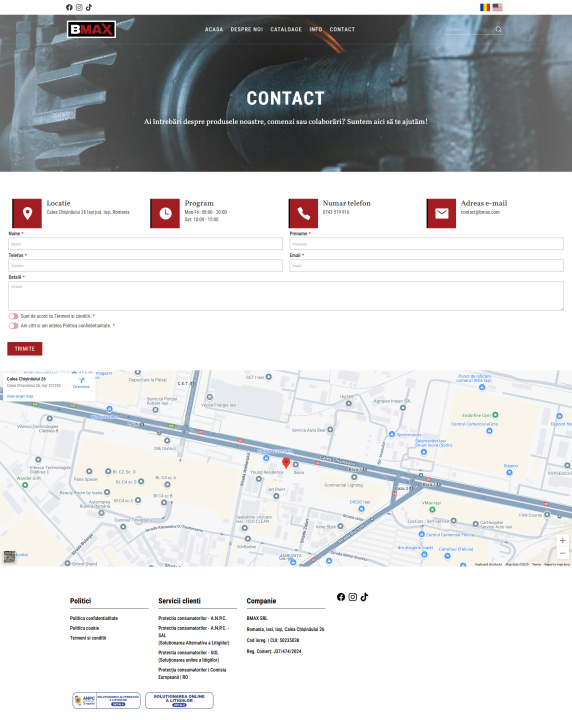Screen dimensions: 572x720
Task: Toggle agreement with Termeni si conditii
Action: [13, 316]
